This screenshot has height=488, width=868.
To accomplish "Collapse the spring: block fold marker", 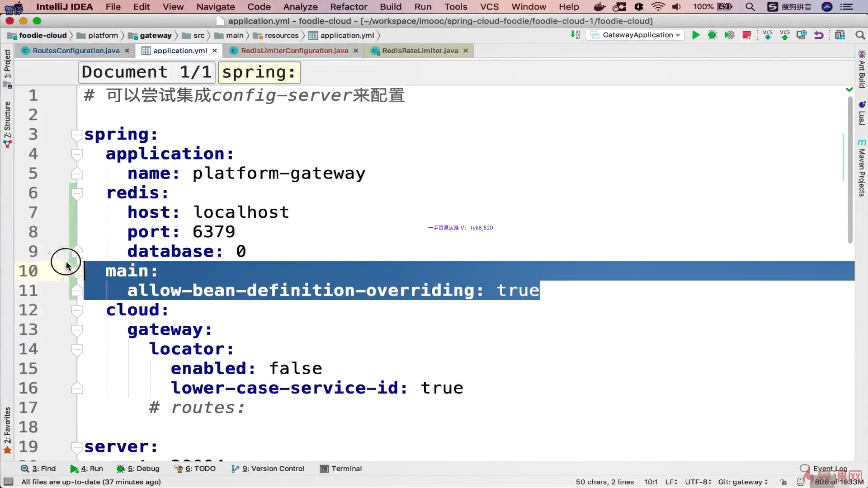I will click(77, 135).
